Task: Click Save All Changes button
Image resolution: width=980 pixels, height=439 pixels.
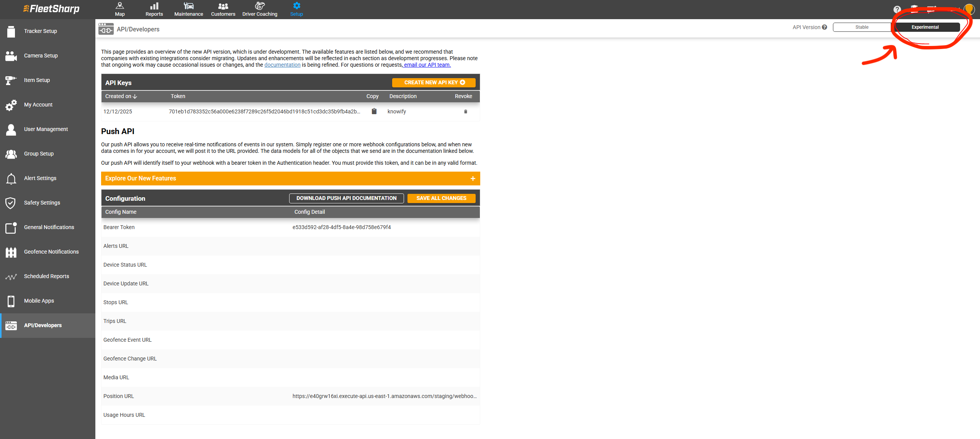Action: pyautogui.click(x=441, y=198)
